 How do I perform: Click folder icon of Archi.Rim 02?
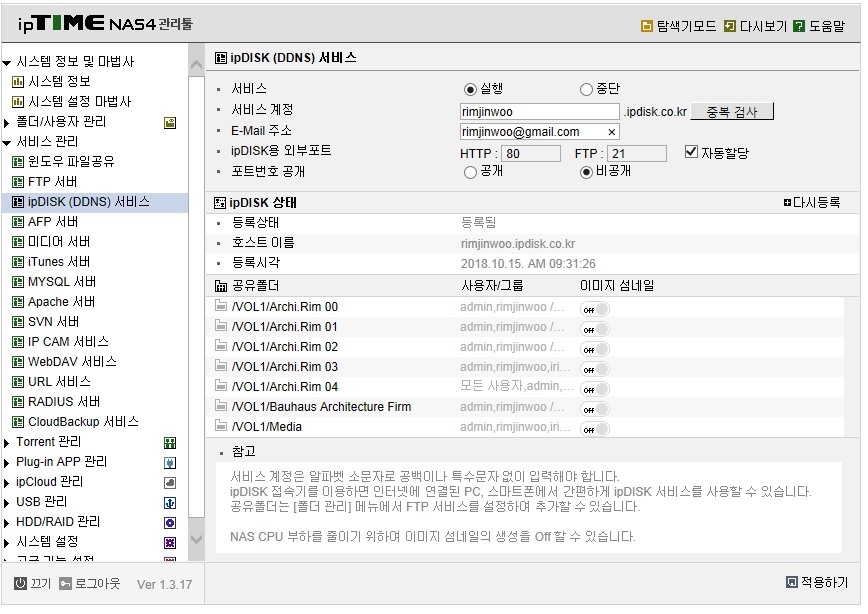[221, 345]
